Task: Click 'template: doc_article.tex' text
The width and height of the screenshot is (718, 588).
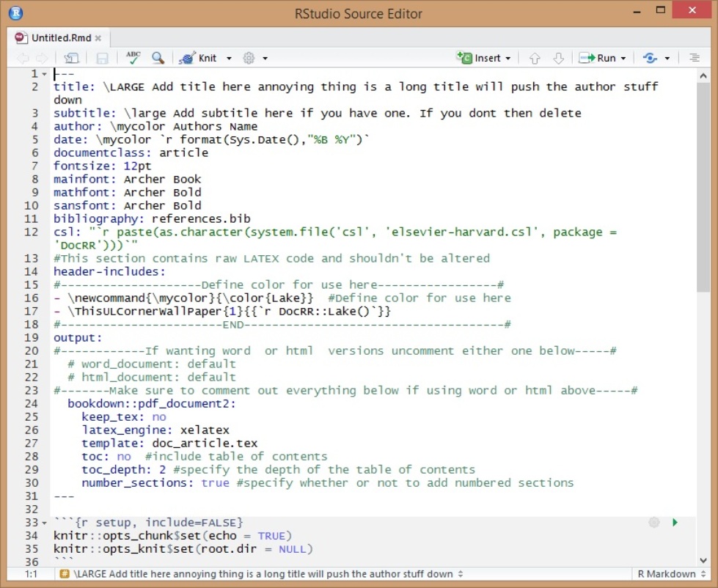Action: 169,444
